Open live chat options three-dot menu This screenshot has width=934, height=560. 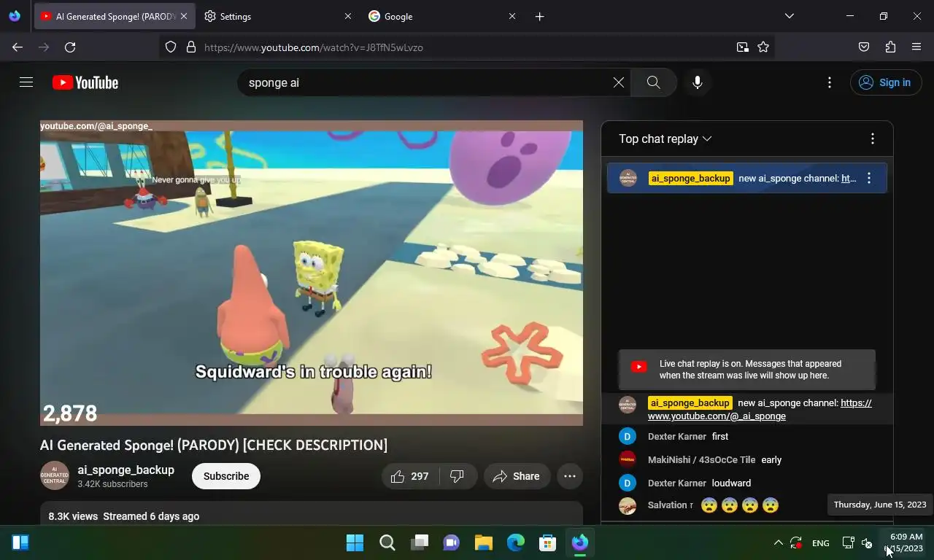pos(873,139)
